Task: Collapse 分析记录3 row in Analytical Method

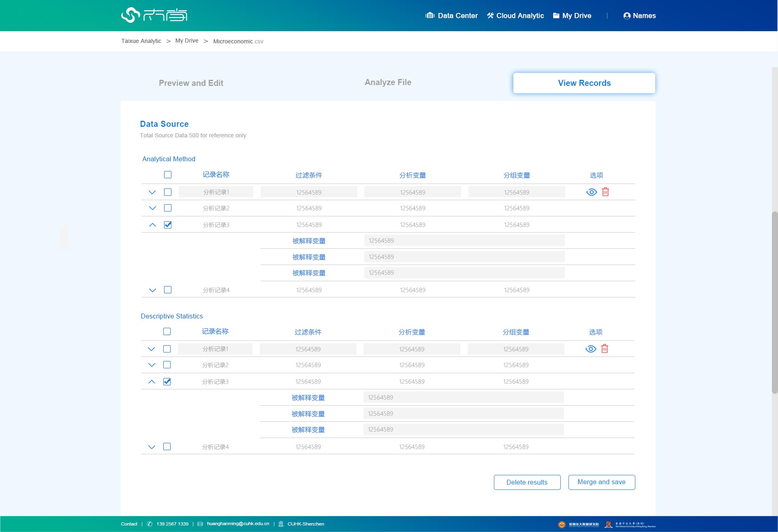Action: 152,224
